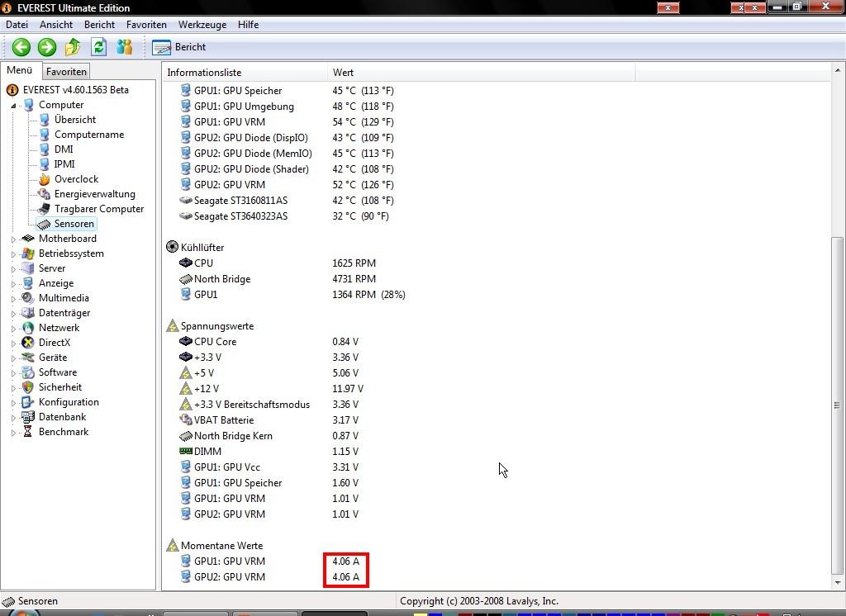Click the Software icon in tree
Image resolution: width=846 pixels, height=616 pixels.
[x=28, y=372]
